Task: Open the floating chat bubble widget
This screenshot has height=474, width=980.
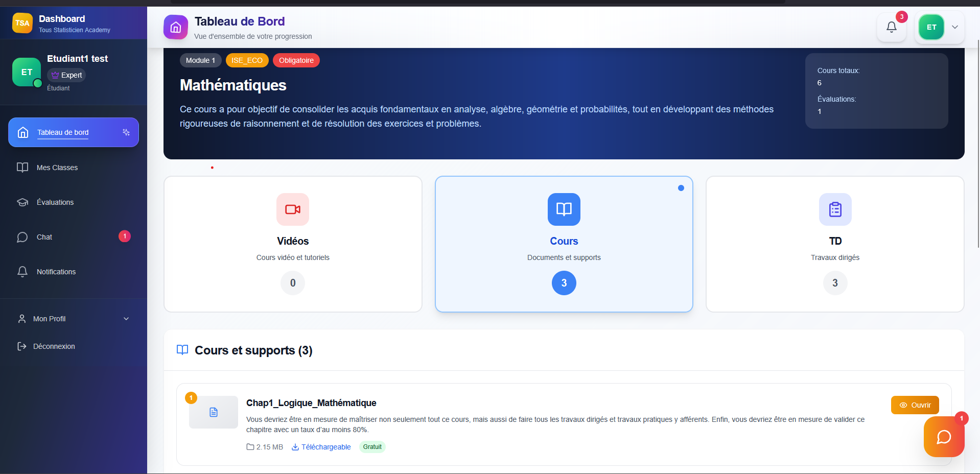Action: pos(943,437)
